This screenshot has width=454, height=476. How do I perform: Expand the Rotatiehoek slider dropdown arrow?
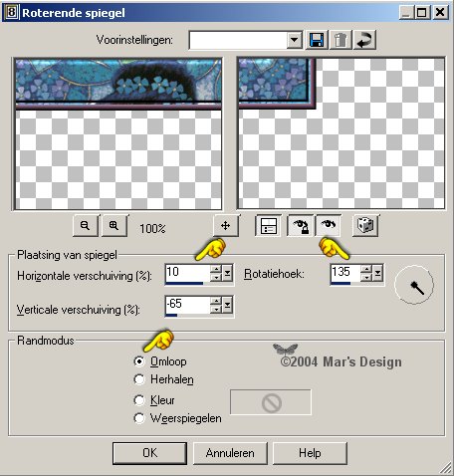click(x=378, y=274)
